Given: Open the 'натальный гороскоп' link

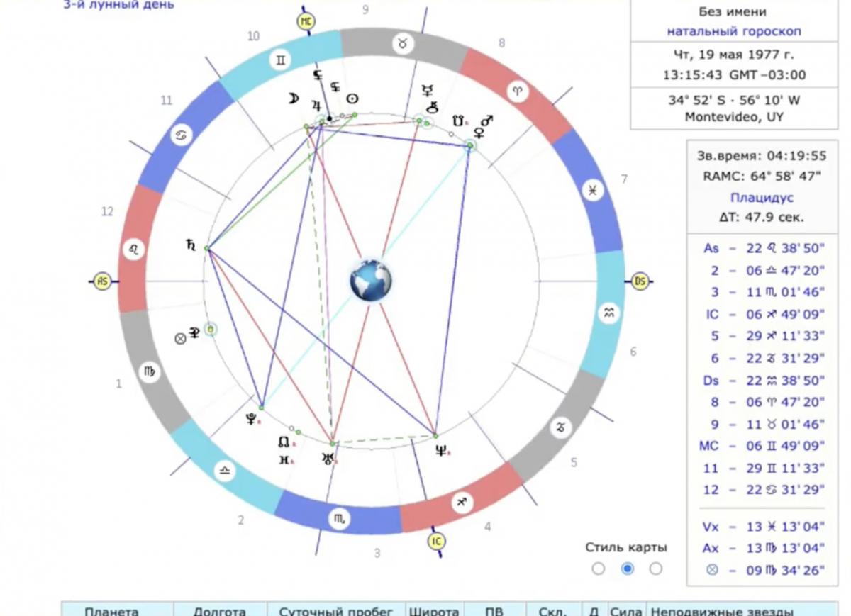Looking at the screenshot, I should pos(733,31).
